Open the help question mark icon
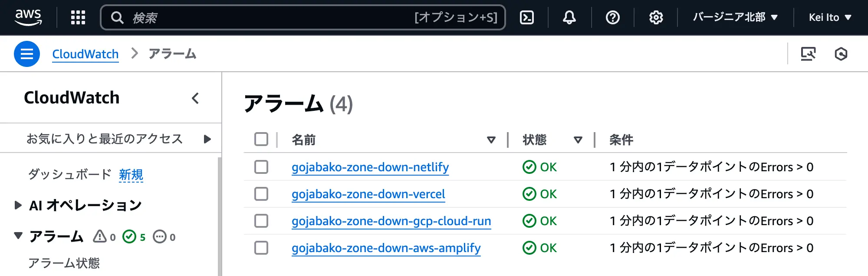Viewport: 868px width, 276px height. (613, 17)
